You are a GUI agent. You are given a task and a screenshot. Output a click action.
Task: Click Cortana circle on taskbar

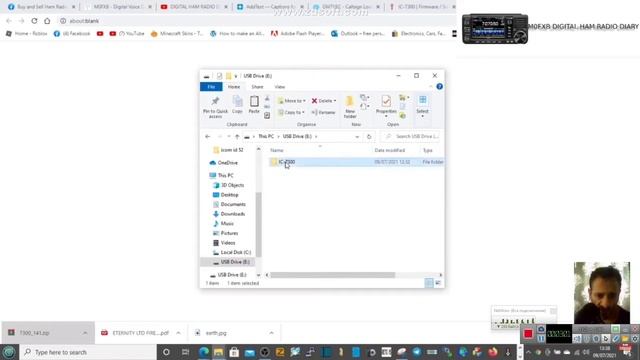[166, 352]
